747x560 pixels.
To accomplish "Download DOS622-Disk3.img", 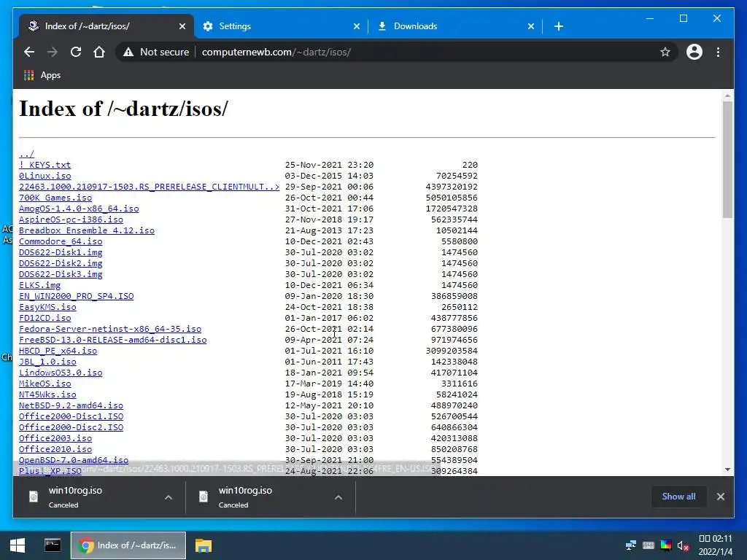I will click(61, 274).
